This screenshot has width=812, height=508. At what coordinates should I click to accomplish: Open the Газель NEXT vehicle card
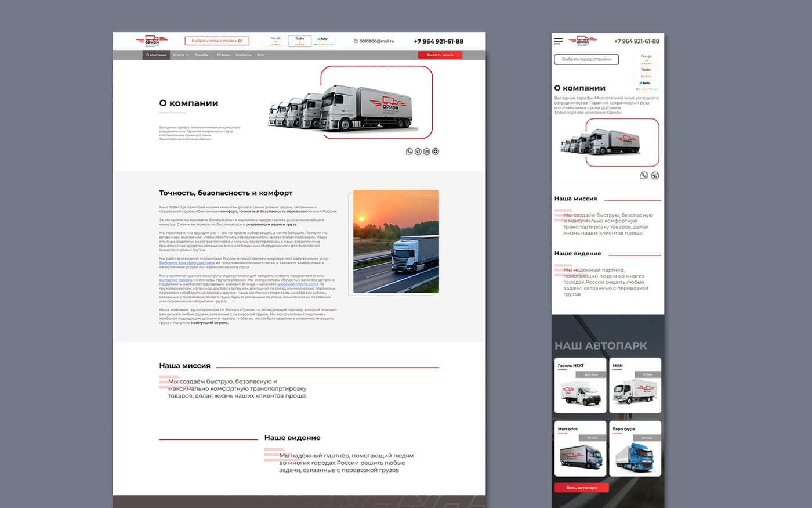580,385
